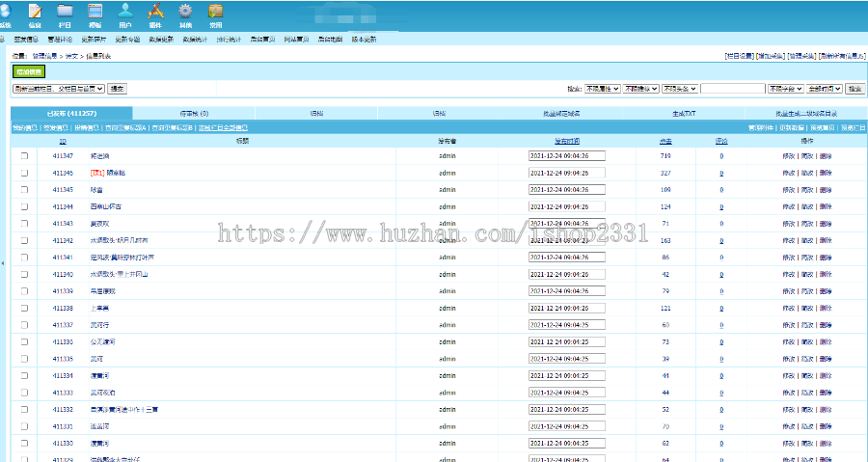Switch to the 批量生成二级域名目录 tab

click(806, 114)
